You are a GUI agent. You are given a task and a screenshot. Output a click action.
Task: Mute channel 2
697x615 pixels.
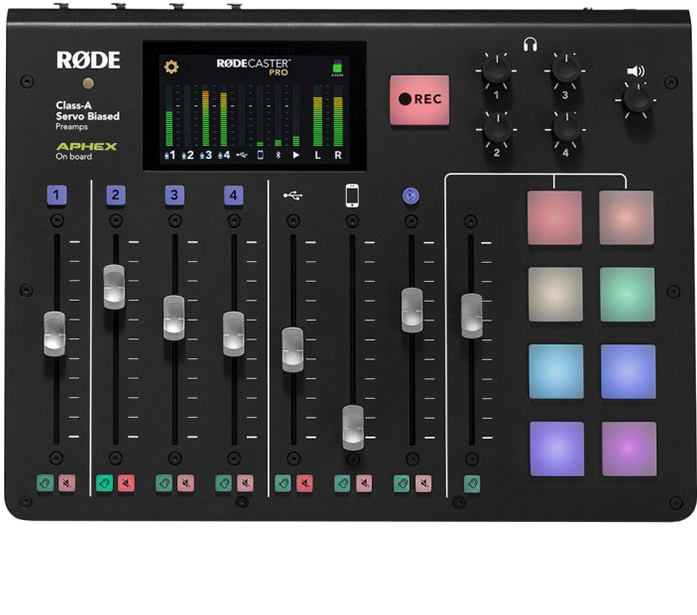tap(127, 483)
